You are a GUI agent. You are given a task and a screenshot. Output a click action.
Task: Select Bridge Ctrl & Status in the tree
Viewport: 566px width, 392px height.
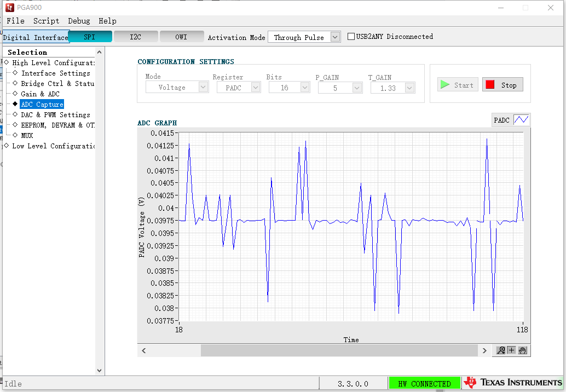[58, 83]
